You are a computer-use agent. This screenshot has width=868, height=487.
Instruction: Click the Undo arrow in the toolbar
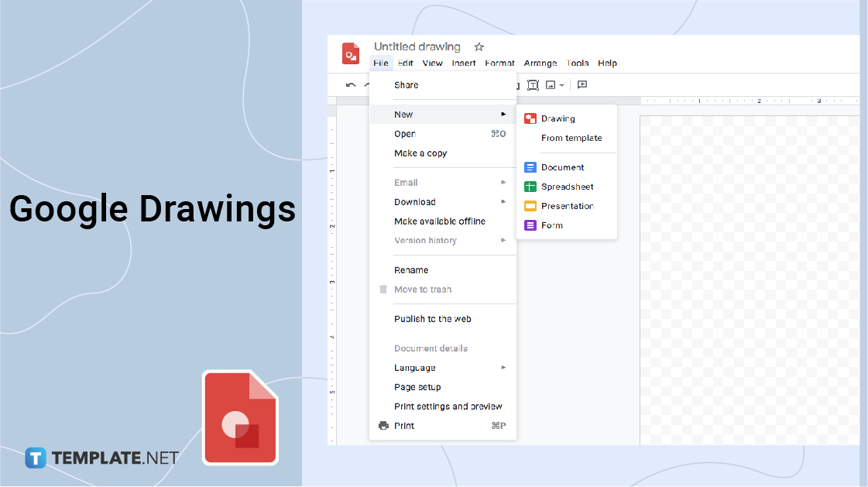coord(351,85)
